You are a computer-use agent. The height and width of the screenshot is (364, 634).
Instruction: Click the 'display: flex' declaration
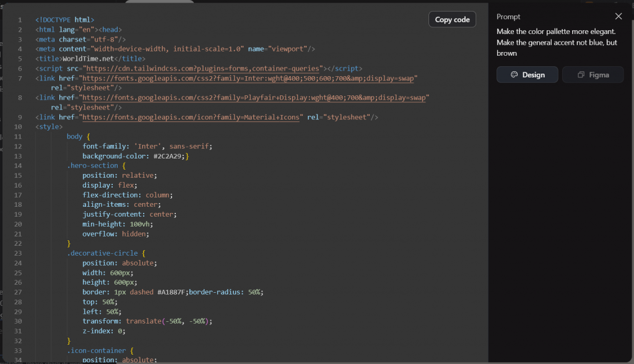[110, 185]
